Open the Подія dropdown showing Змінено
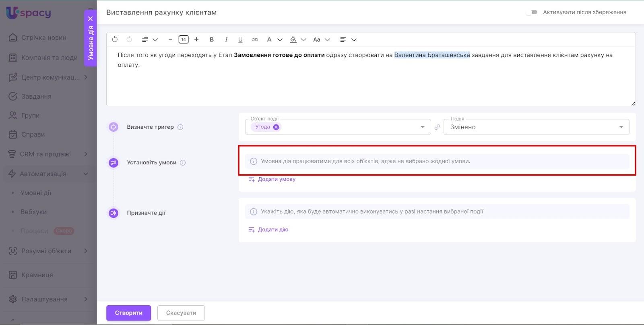Screen dimensions: 644x325 pos(536,127)
